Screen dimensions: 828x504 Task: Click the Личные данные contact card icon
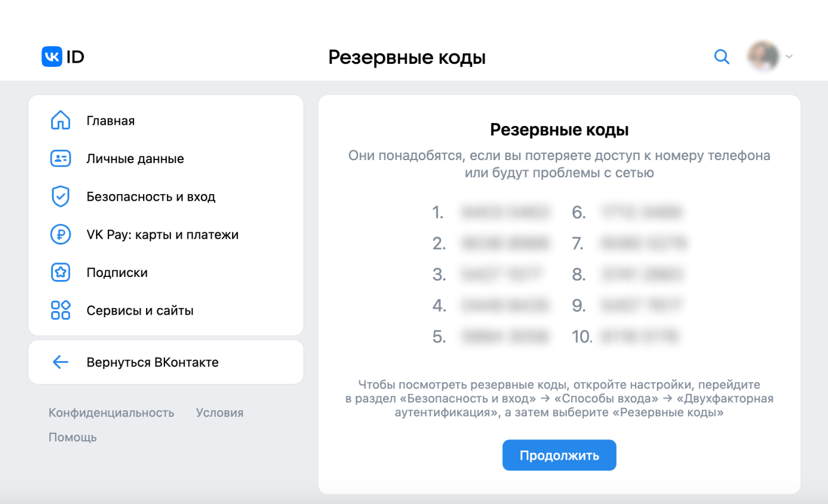60,158
